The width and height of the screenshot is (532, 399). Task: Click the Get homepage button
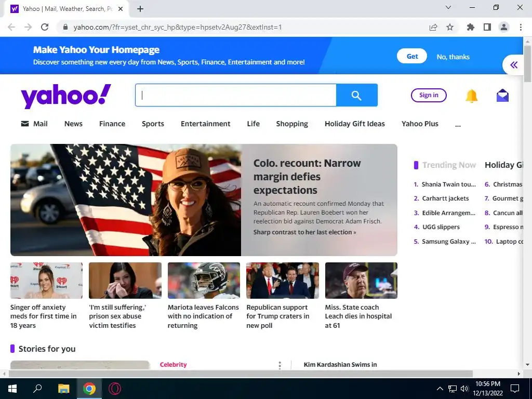pyautogui.click(x=412, y=56)
